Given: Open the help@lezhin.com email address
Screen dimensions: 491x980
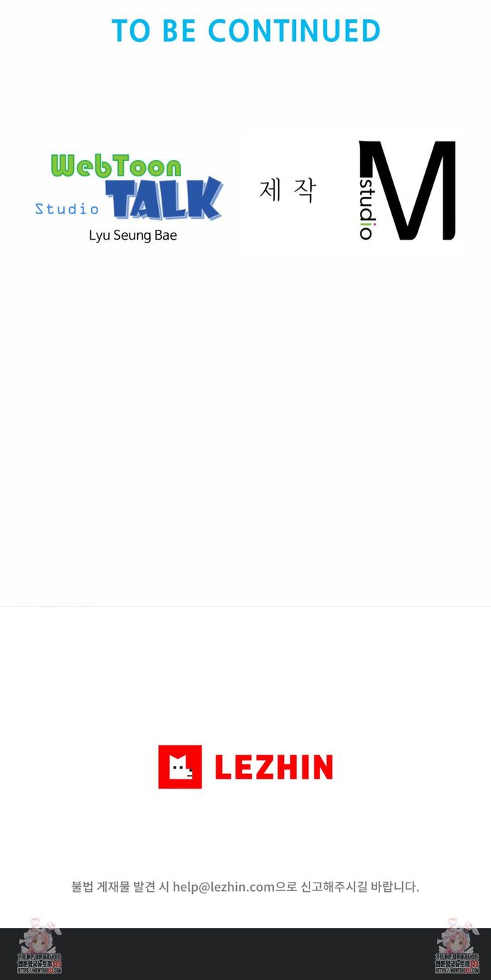Looking at the screenshot, I should coord(223,887).
